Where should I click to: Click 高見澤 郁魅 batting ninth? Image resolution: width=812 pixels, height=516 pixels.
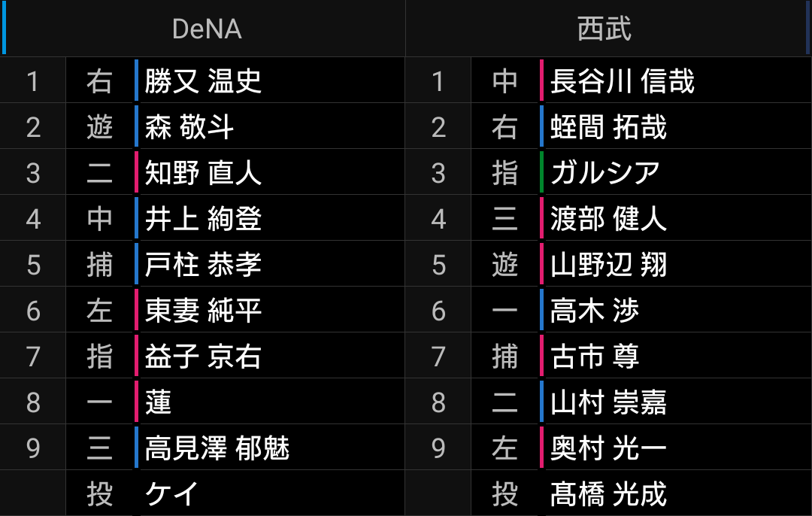(x=217, y=448)
